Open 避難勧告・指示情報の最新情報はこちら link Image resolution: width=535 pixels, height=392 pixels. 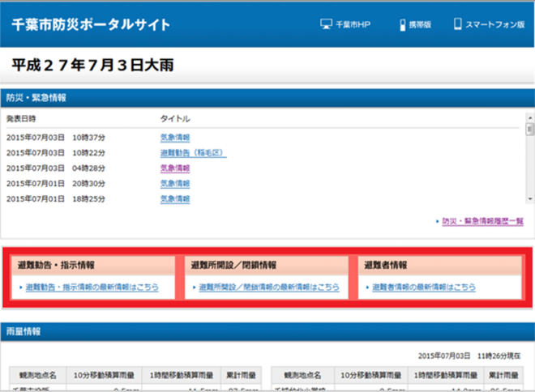pos(92,287)
